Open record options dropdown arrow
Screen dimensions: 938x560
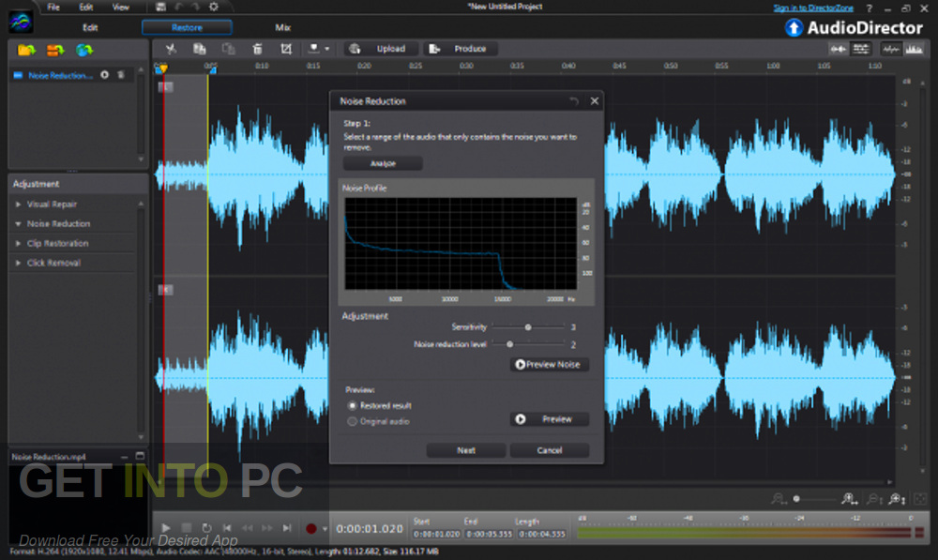click(x=325, y=528)
